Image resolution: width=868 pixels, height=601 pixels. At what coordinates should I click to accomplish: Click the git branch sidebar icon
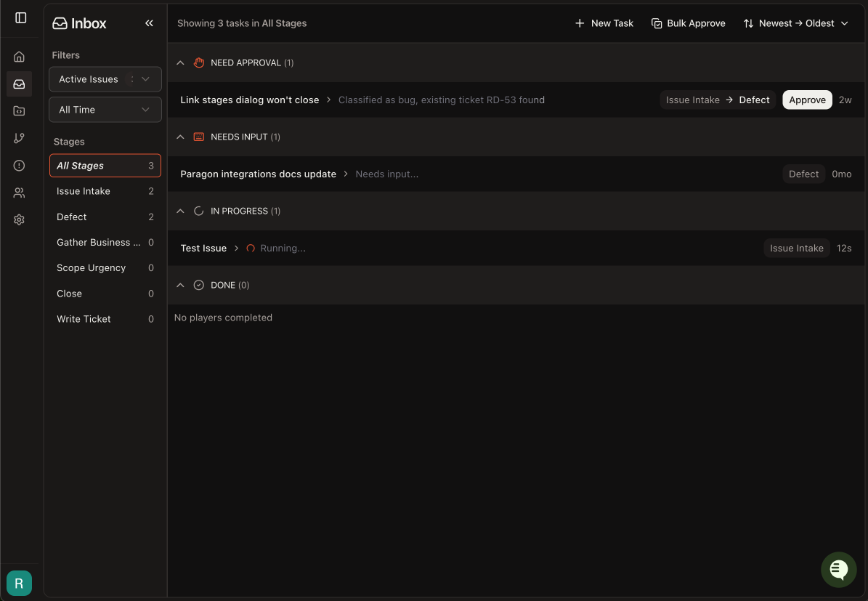tap(19, 138)
